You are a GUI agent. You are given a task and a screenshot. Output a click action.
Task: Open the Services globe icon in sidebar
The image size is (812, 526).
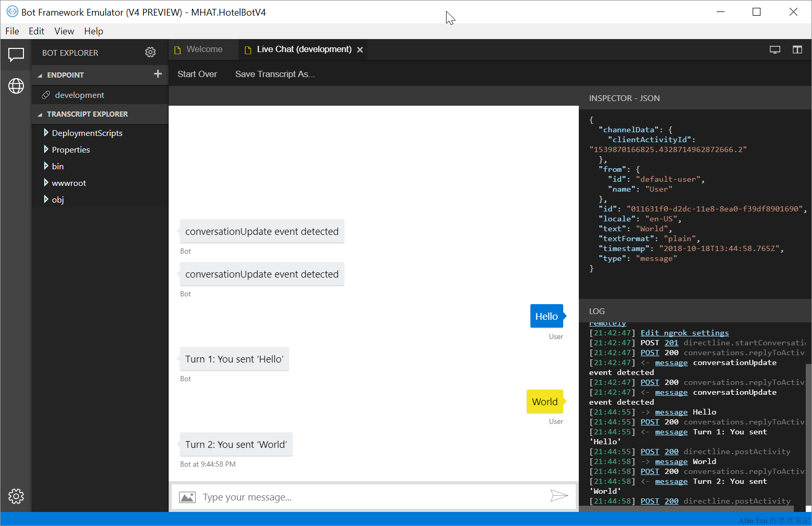click(16, 86)
